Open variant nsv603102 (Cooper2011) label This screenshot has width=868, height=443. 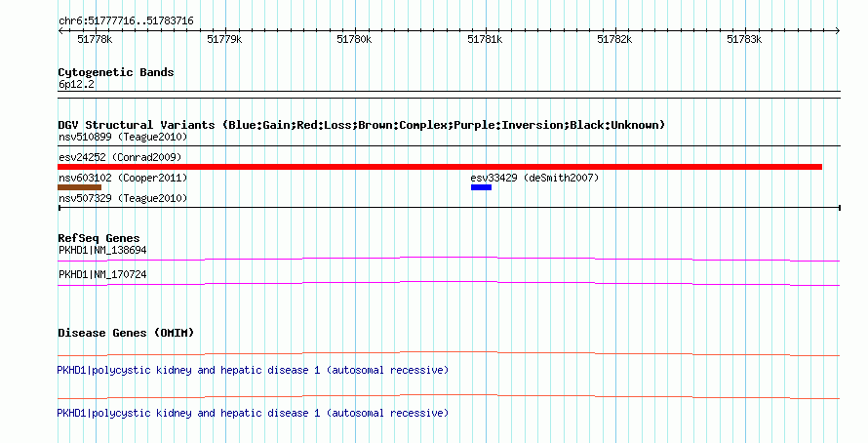123,178
